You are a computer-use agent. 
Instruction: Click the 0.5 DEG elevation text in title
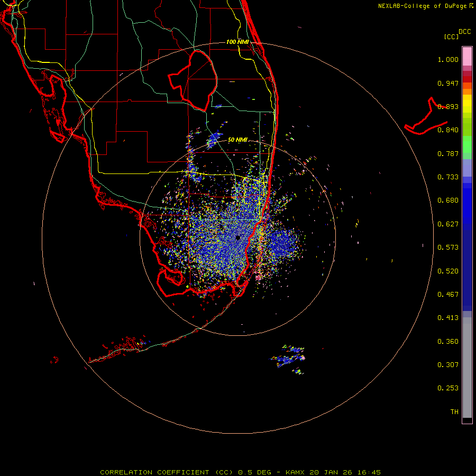point(254,472)
